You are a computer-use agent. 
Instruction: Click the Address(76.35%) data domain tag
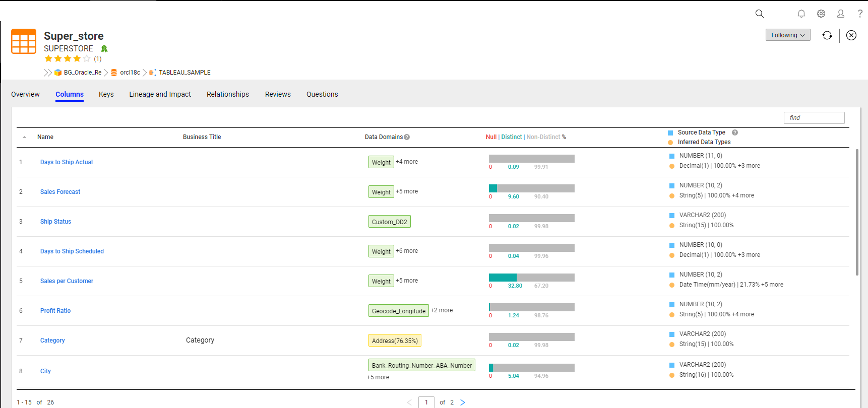[x=395, y=341]
